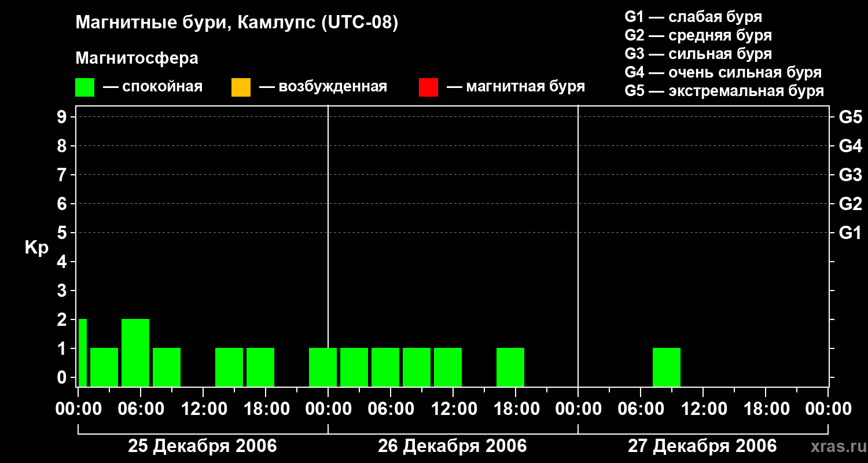
Task: Select legend line 'G3 — сильная буря'
Action: (698, 54)
